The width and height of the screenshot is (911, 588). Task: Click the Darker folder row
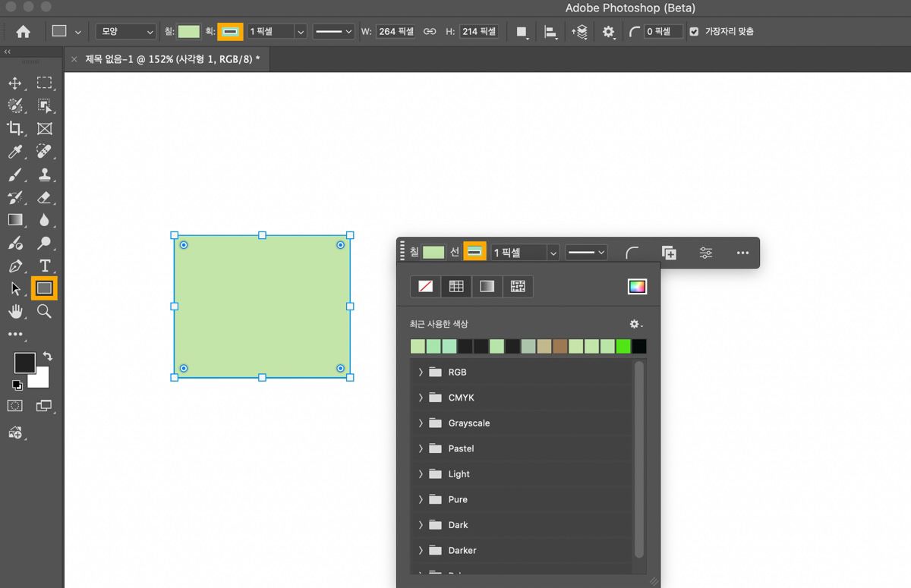(521, 550)
